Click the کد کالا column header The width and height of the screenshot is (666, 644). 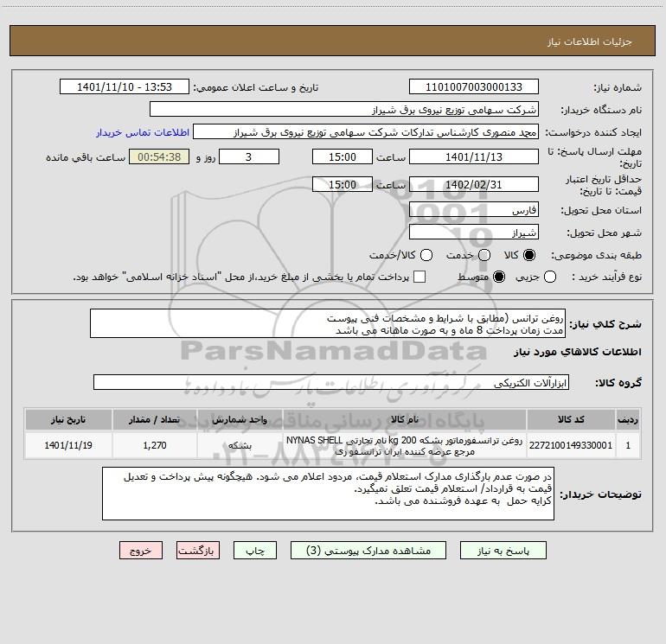571,419
